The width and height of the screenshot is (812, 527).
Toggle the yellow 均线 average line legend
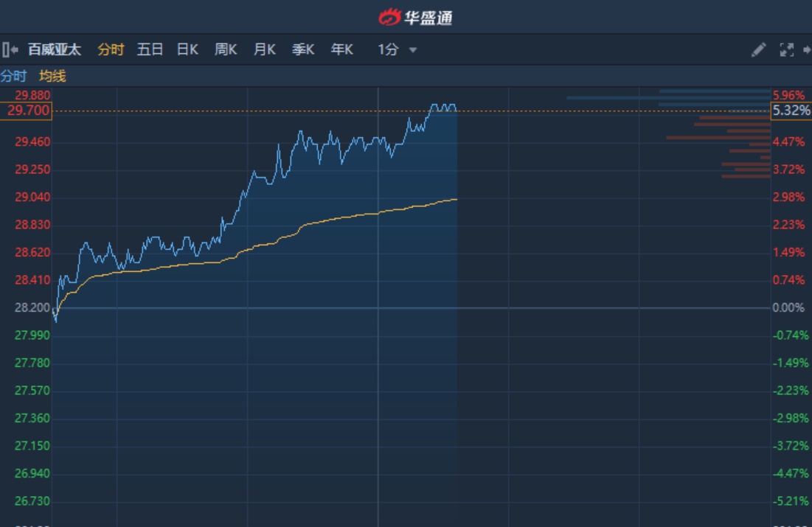[52, 76]
